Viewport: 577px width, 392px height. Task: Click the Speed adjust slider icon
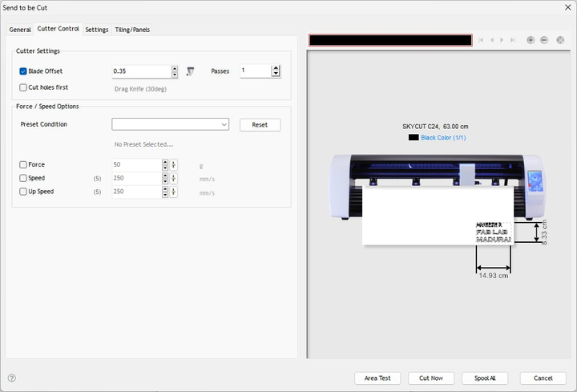click(x=173, y=179)
